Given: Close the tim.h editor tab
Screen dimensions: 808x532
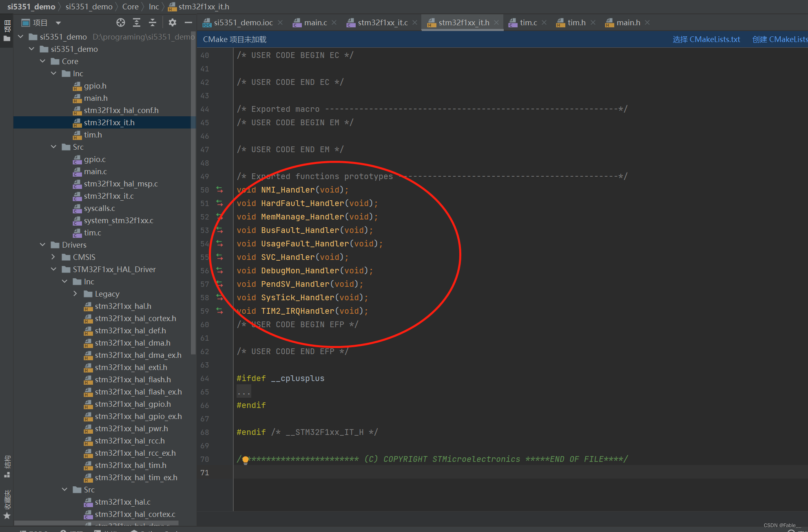Looking at the screenshot, I should click(593, 23).
